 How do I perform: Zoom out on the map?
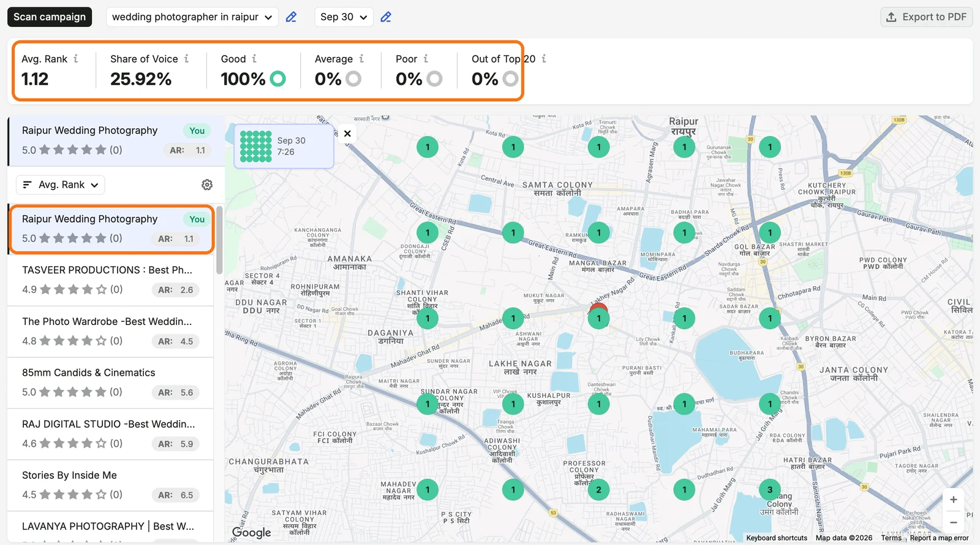pyautogui.click(x=953, y=522)
